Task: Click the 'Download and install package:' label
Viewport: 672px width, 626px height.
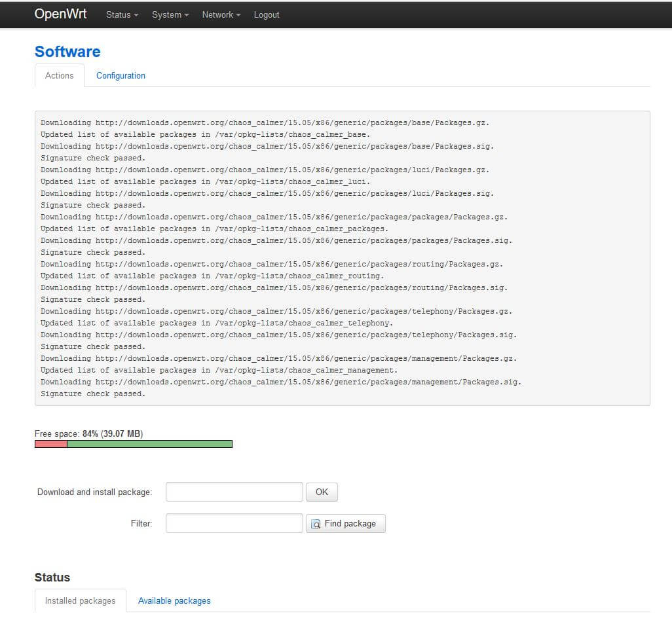Action: point(95,492)
